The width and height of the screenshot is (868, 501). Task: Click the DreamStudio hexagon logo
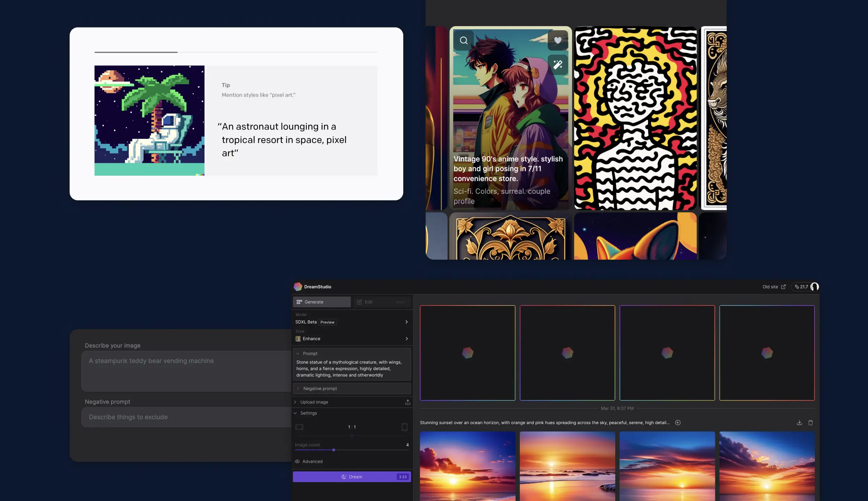pos(298,287)
